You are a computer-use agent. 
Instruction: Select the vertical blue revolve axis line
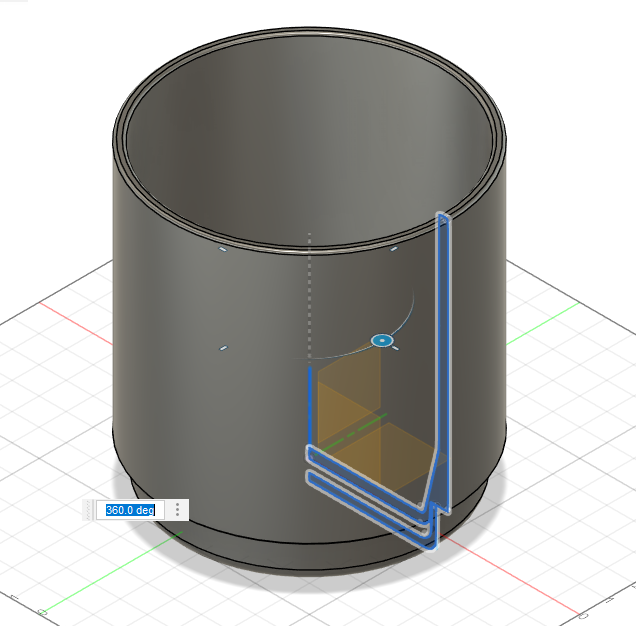(310, 407)
